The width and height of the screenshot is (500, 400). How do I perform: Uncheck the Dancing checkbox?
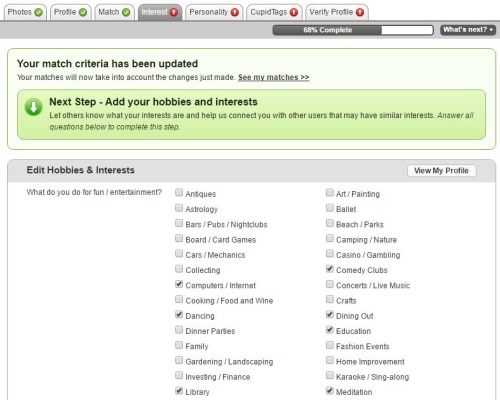coord(179,314)
